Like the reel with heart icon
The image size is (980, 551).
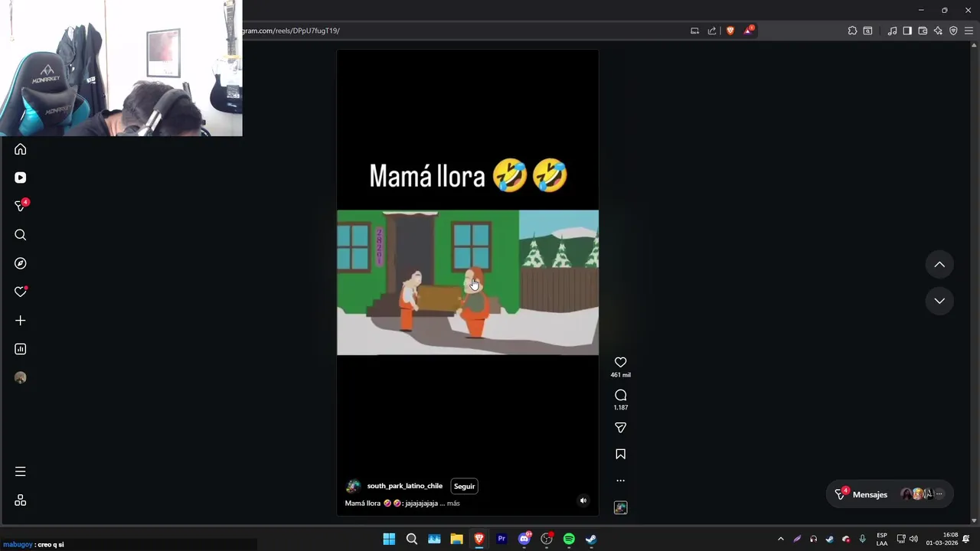point(621,363)
